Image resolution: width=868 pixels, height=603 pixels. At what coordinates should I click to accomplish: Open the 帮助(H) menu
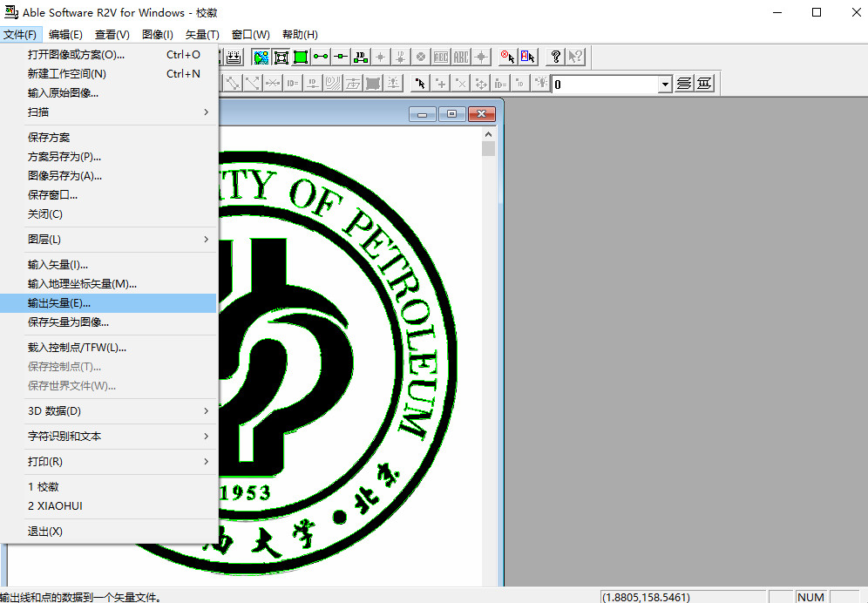(300, 34)
